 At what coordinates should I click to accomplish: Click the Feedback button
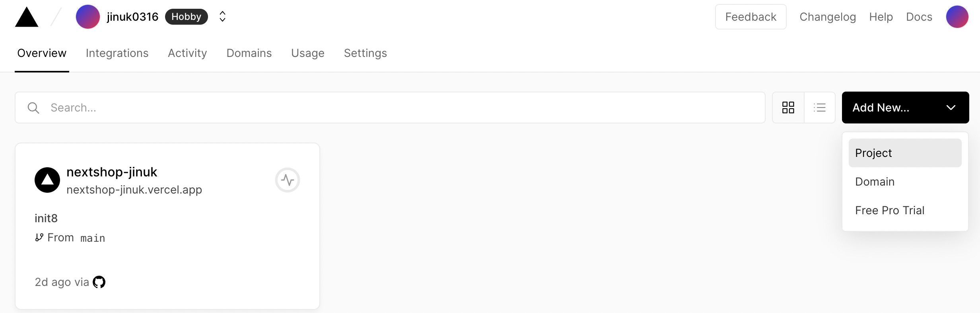751,17
